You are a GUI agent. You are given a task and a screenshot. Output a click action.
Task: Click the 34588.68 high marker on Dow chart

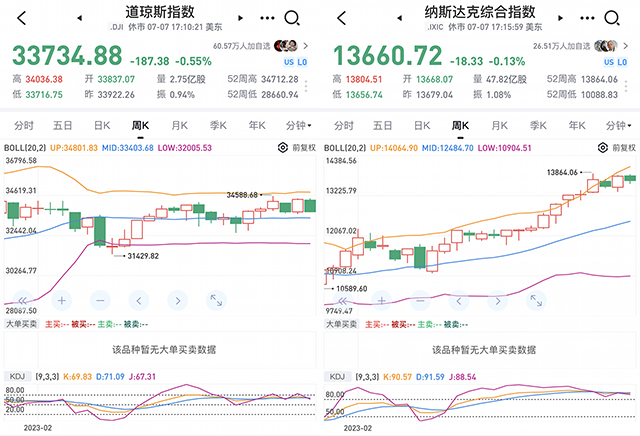coord(242,195)
